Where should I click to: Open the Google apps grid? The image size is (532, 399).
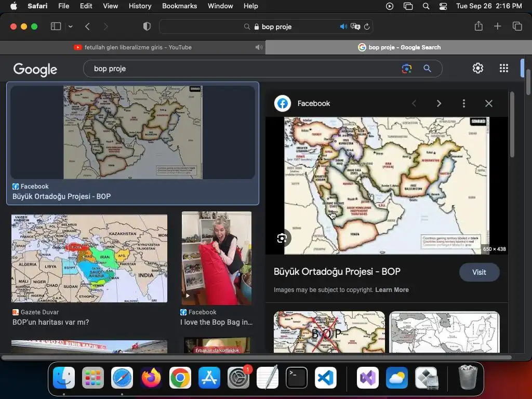coord(504,68)
